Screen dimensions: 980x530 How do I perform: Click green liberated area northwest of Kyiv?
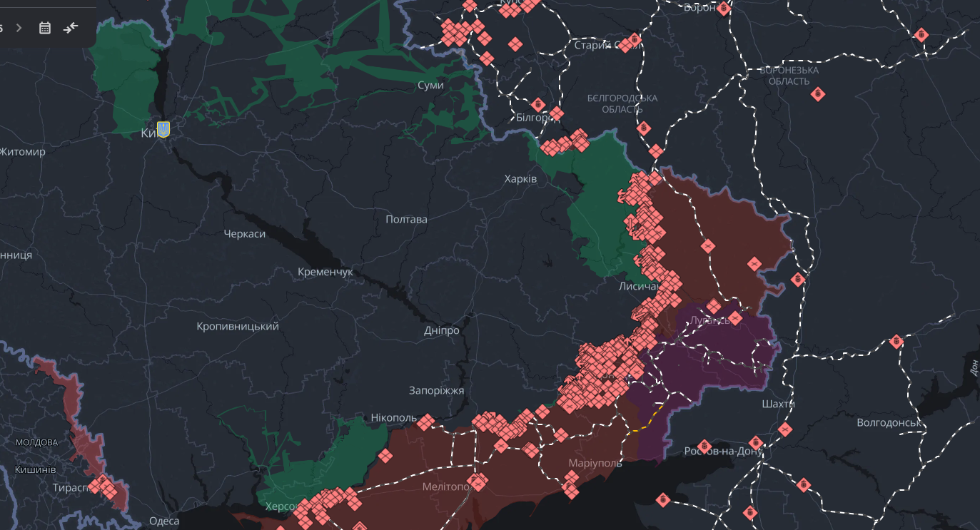point(128,78)
